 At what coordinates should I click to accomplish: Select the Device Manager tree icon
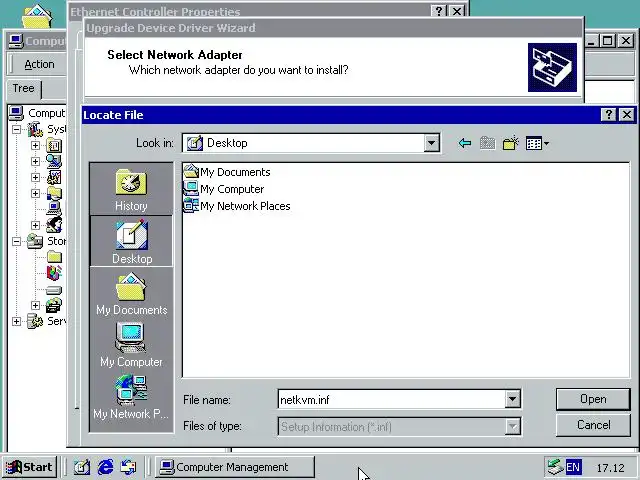pos(54,209)
